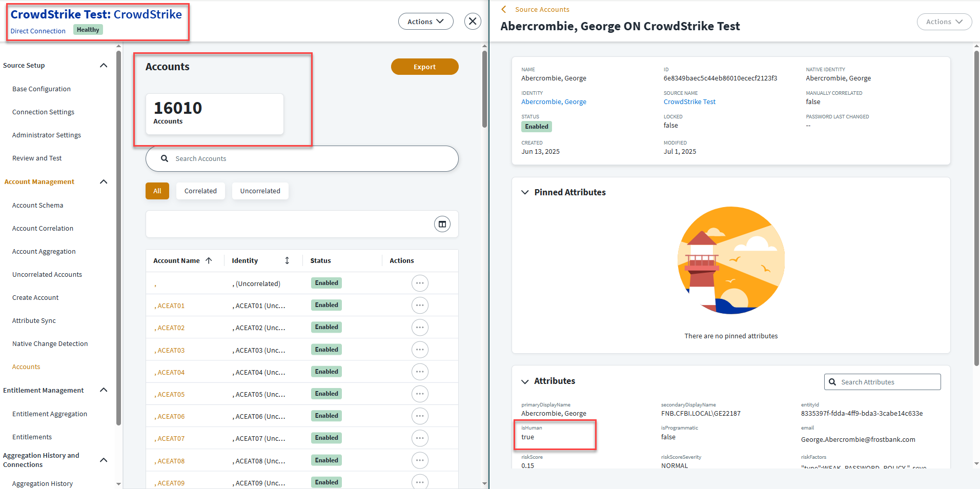Open Entitlements page

coord(32,437)
